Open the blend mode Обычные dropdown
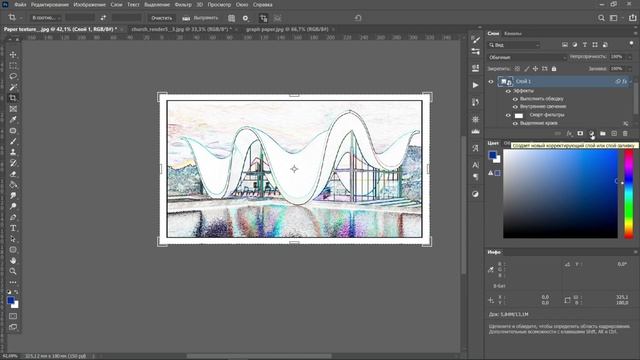The width and height of the screenshot is (640, 360). 527,57
